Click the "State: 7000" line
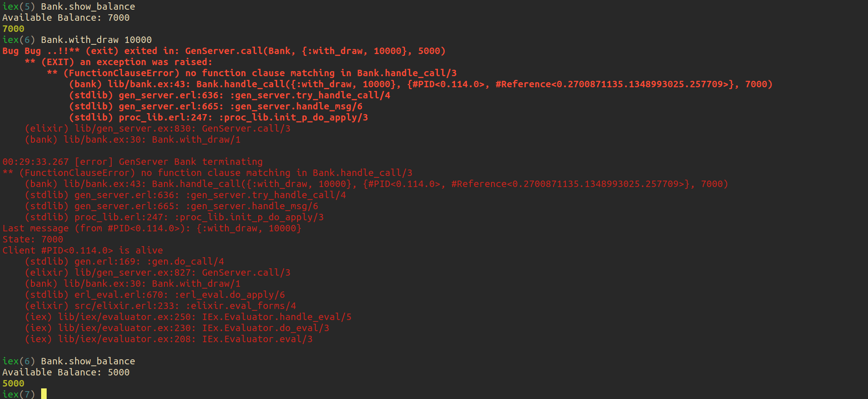The width and height of the screenshot is (868, 399). tap(33, 239)
